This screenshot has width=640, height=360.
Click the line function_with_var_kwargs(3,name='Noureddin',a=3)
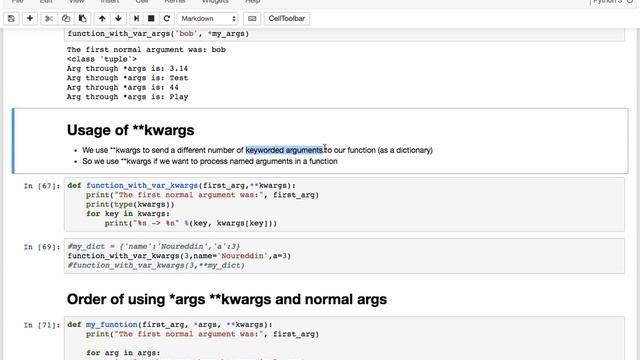(179, 256)
